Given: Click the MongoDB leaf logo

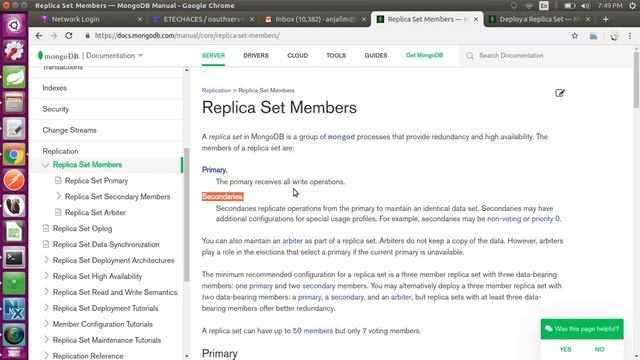Looking at the screenshot, I should pos(40,55).
